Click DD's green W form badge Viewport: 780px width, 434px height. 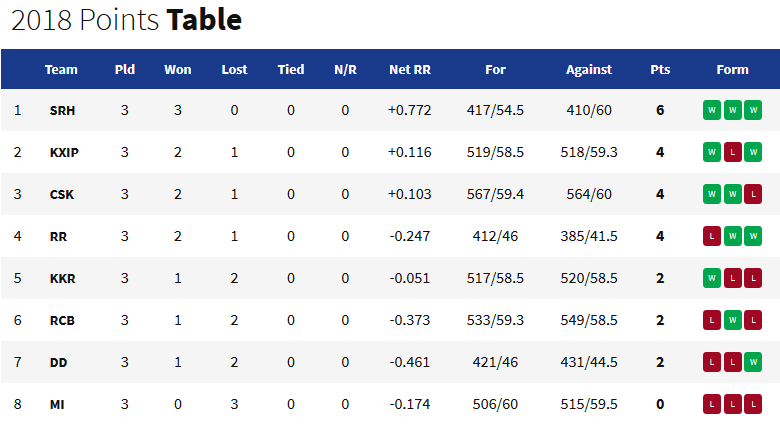coord(753,362)
